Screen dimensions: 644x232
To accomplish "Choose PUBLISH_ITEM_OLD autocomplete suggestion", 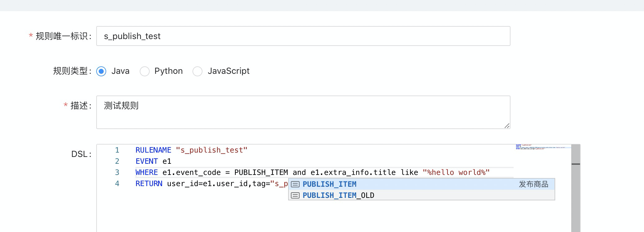I will [x=421, y=195].
